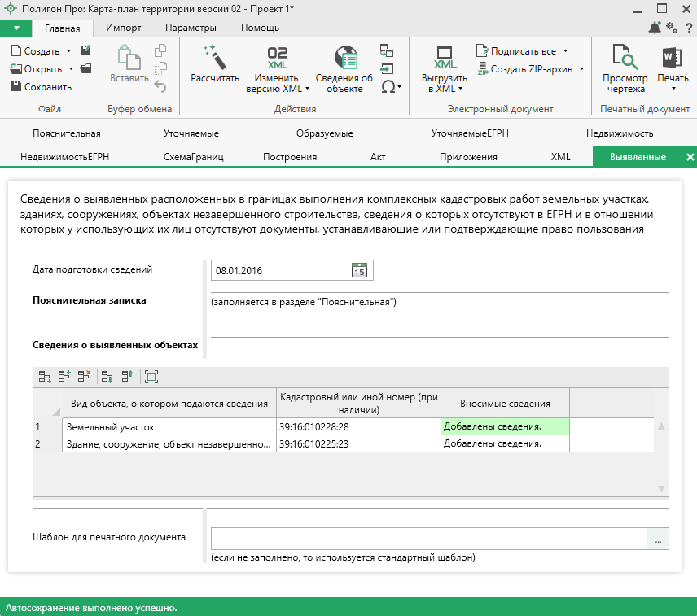This screenshot has width=697, height=616.
Task: Click the template browse ellipsis button
Action: 658,539
